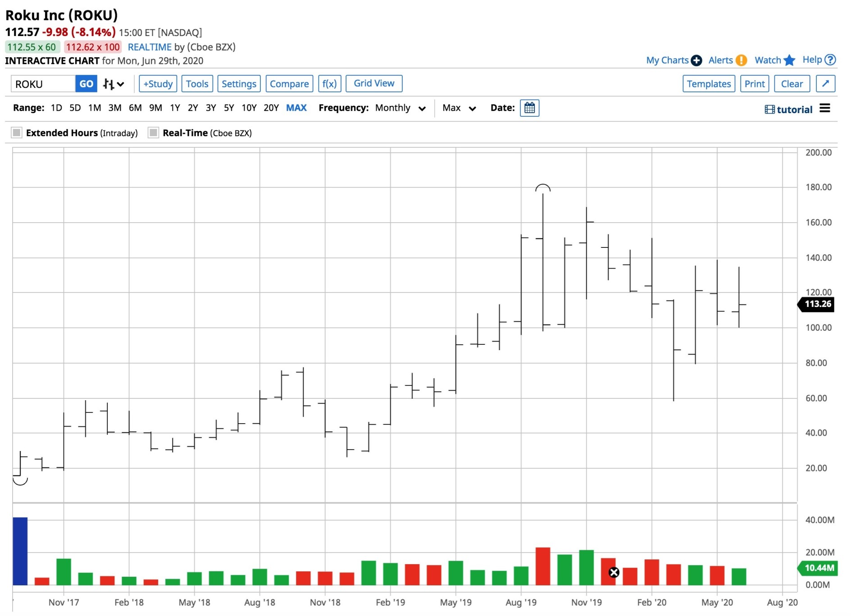The width and height of the screenshot is (865, 616).
Task: Click the chart high arc marker
Action: pyautogui.click(x=543, y=188)
